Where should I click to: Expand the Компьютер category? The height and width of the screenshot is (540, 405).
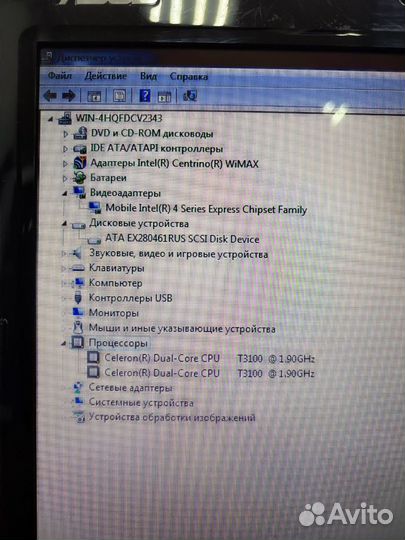pos(64,283)
